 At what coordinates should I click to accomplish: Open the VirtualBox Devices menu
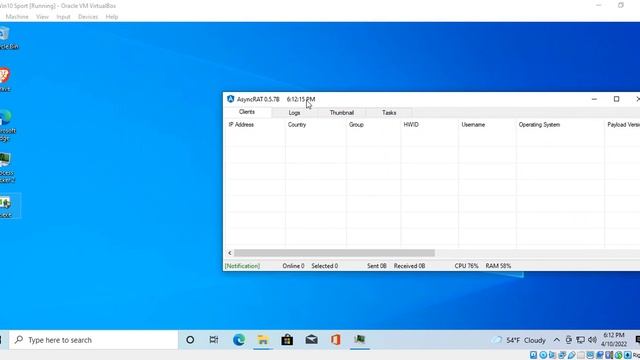coord(88,17)
